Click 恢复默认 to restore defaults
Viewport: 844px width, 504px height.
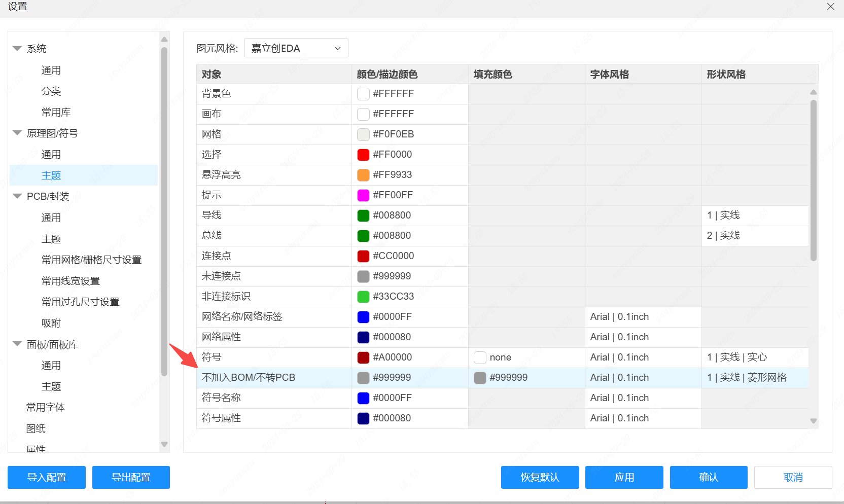[x=540, y=477]
